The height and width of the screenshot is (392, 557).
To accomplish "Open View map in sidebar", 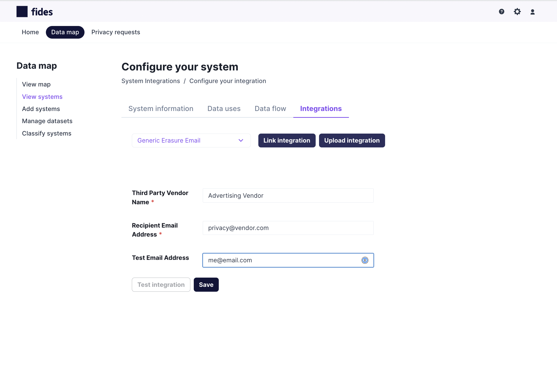I will 36,84.
